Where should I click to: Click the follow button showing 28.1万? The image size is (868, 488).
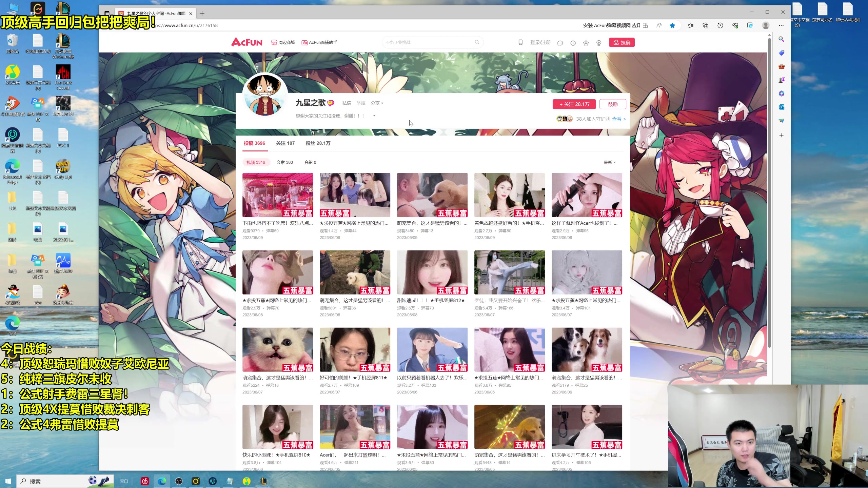click(574, 104)
